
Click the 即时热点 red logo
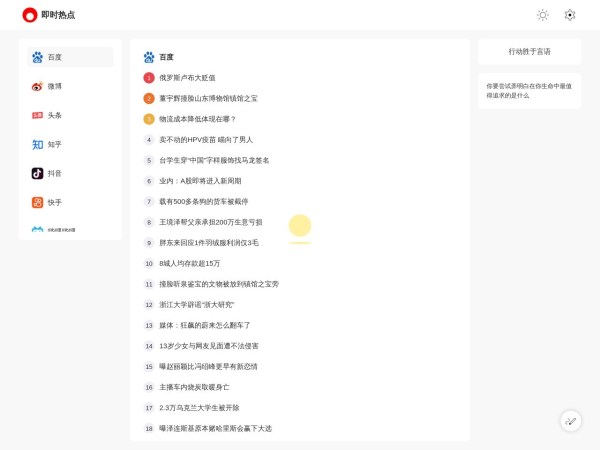[x=30, y=15]
